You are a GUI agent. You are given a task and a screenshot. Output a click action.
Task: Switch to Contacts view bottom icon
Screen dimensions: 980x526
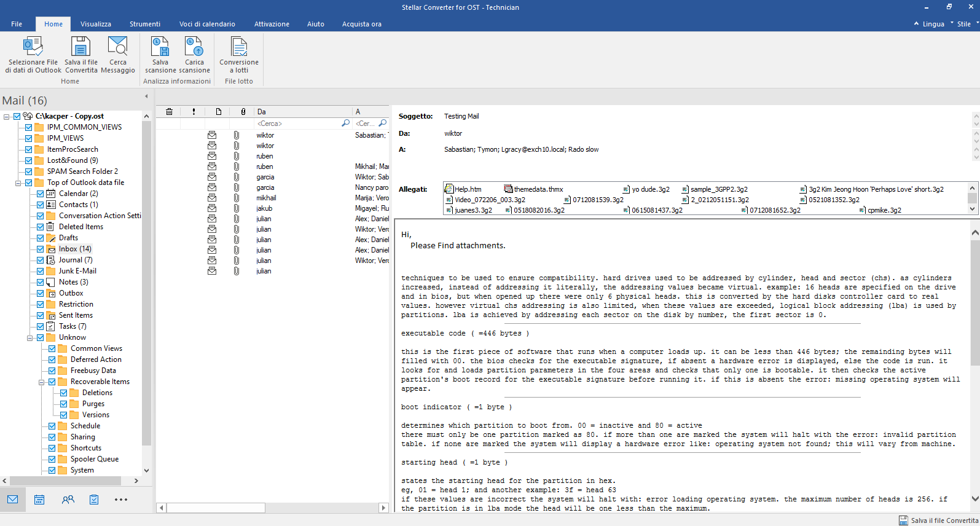tap(68, 500)
